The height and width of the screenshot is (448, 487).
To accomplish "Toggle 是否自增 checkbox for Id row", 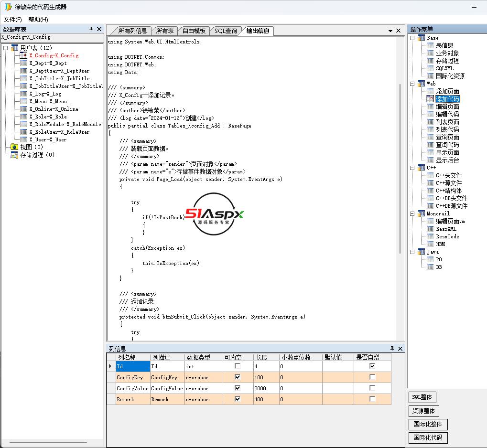I will 372,366.
